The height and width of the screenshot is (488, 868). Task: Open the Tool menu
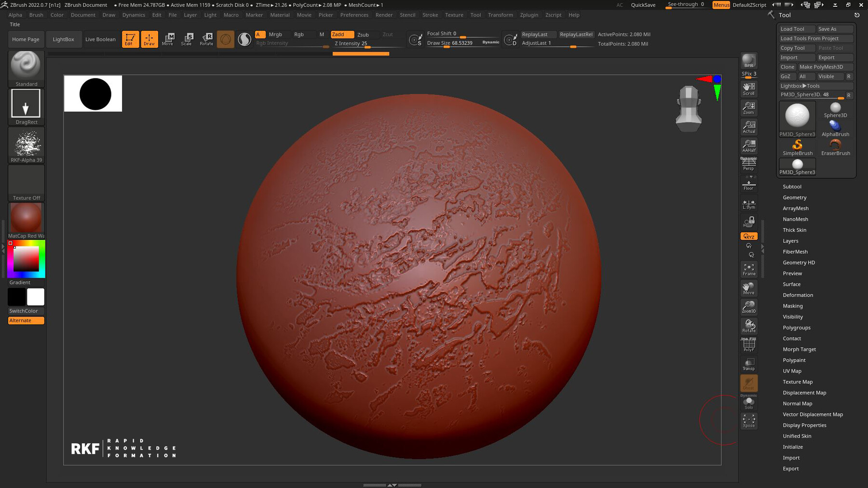tap(475, 15)
